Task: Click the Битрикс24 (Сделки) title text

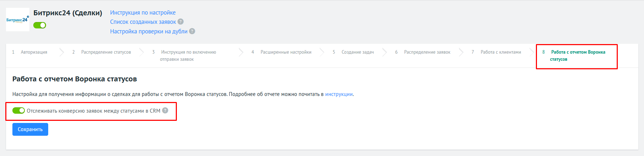Action: click(68, 13)
